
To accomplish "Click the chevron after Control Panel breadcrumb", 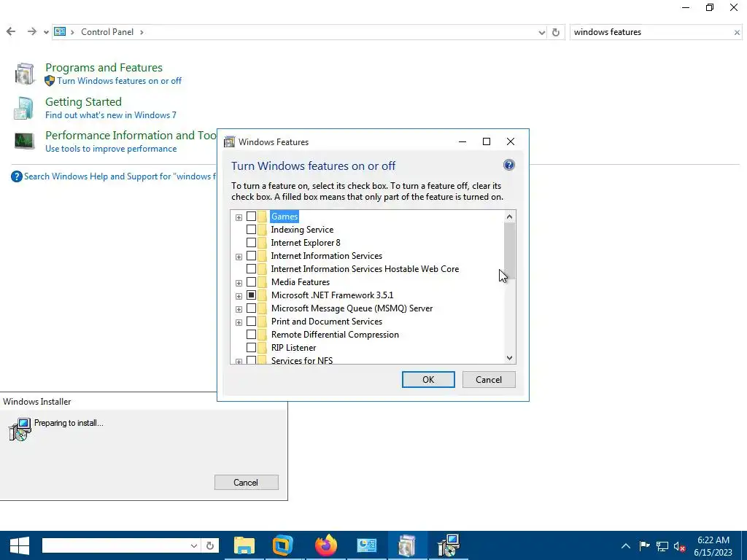I will (142, 32).
